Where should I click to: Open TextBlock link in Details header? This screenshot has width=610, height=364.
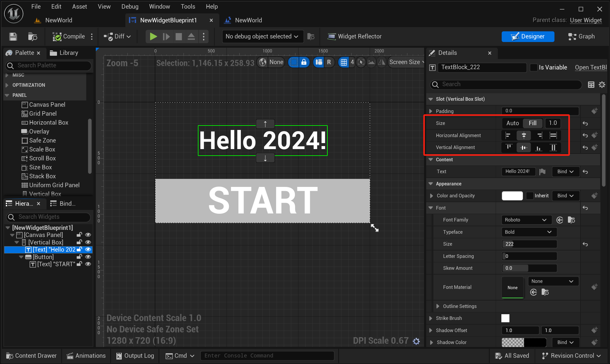coord(591,67)
